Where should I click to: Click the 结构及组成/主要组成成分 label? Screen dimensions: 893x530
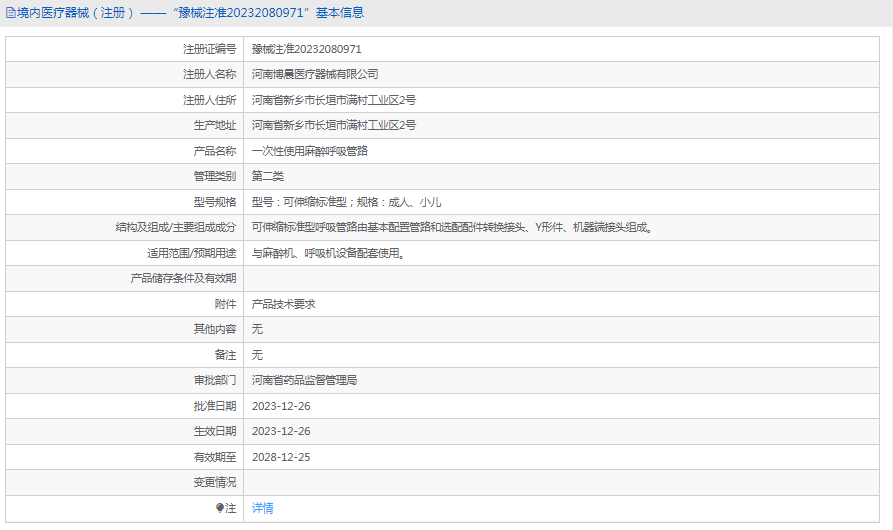(x=176, y=227)
